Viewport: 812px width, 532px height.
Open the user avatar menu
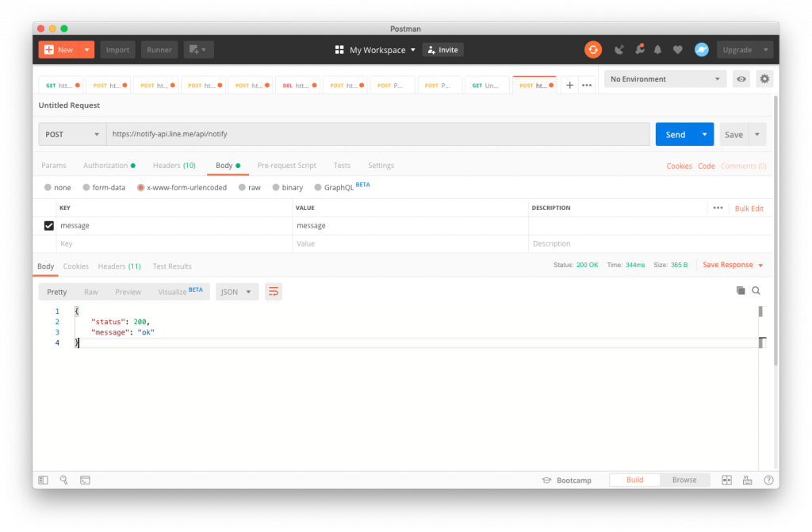pos(701,50)
